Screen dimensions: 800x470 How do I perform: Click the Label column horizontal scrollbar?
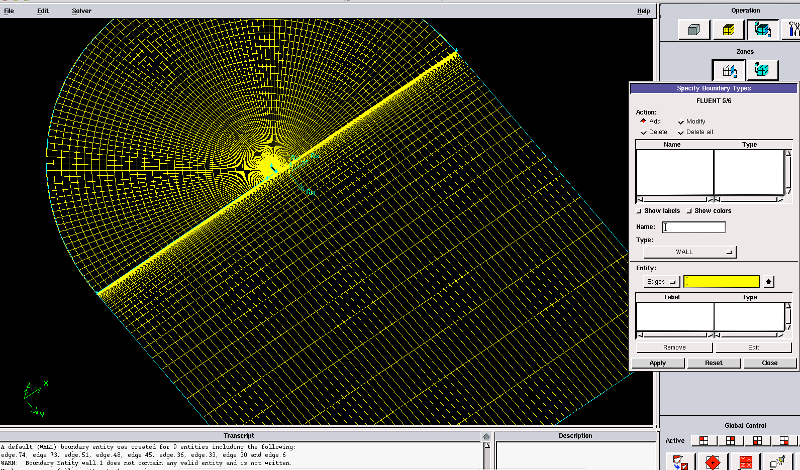[674, 335]
